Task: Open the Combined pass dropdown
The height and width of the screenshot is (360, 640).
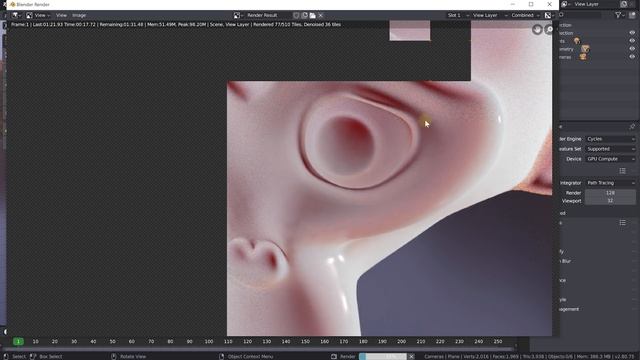Action: 525,15
